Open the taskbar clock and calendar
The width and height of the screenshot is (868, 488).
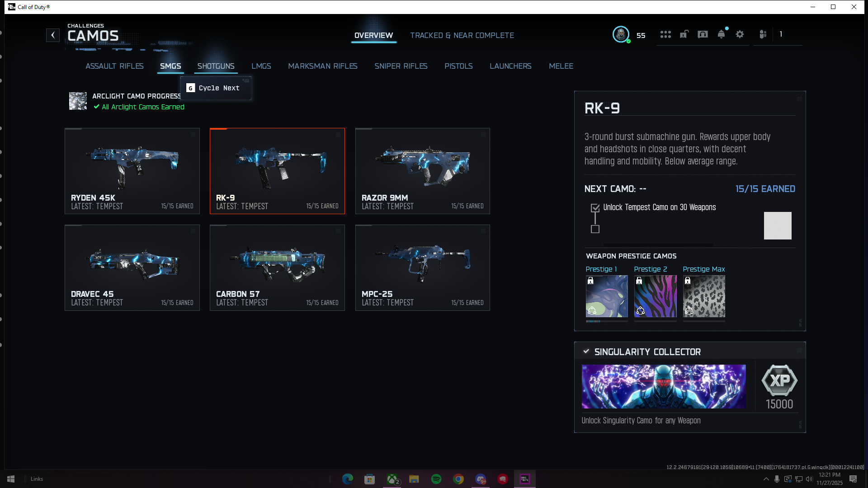click(x=830, y=479)
